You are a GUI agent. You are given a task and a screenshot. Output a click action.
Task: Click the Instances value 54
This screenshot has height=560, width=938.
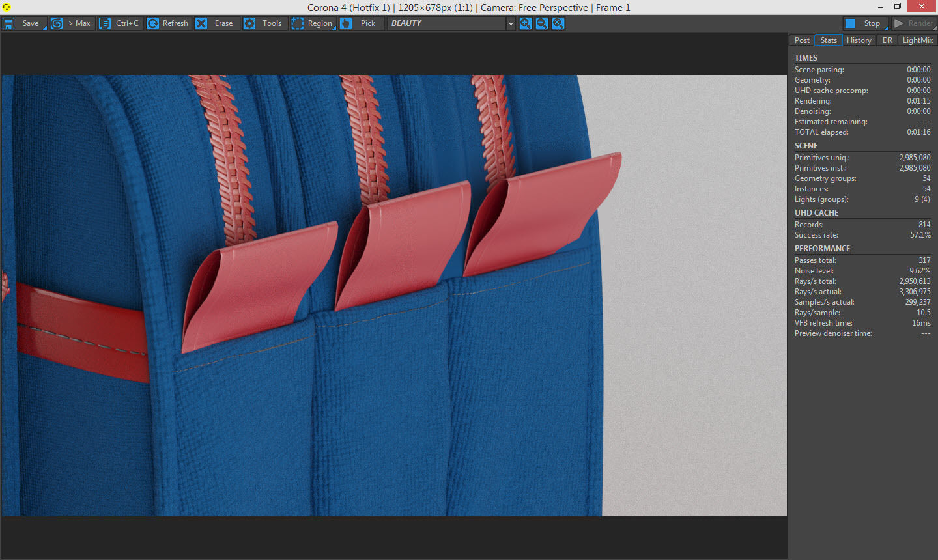click(x=926, y=189)
